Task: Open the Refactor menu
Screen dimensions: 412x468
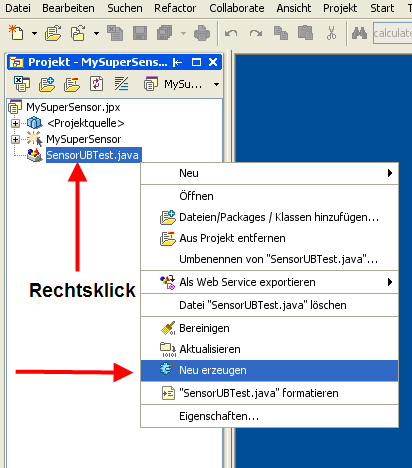Action: pos(175,8)
